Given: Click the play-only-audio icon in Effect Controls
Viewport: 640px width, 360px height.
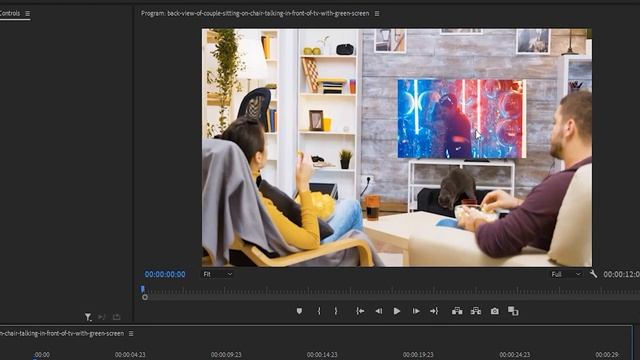Looking at the screenshot, I should (x=102, y=317).
